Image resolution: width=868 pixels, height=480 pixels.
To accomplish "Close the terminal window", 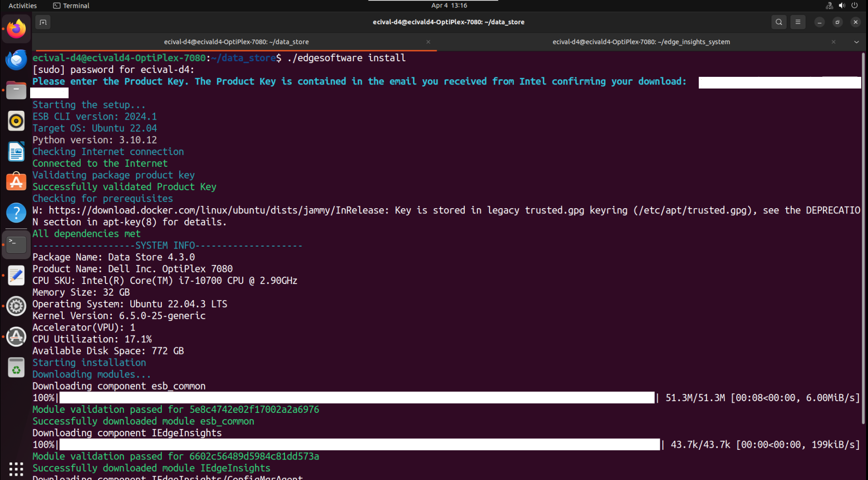I will [x=855, y=22].
